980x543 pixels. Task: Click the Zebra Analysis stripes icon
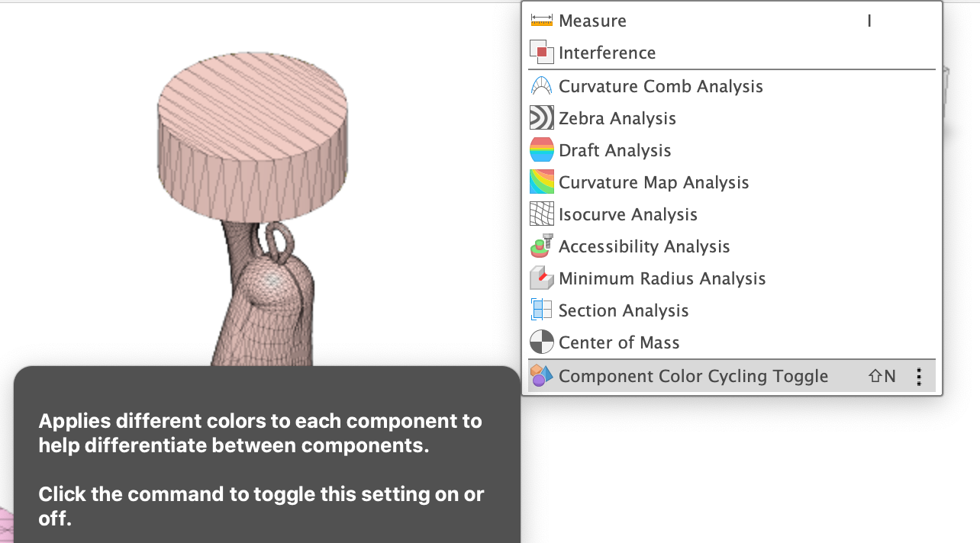(x=541, y=117)
